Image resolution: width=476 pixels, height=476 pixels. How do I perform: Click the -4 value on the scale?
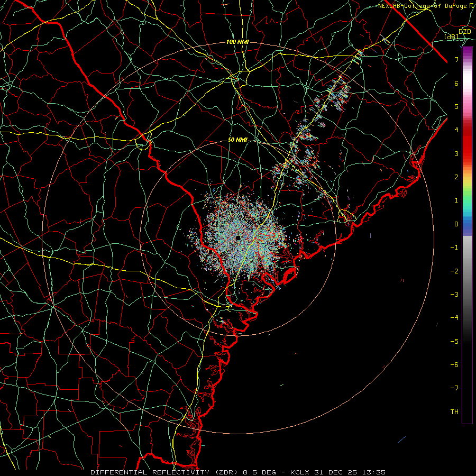[x=454, y=318]
